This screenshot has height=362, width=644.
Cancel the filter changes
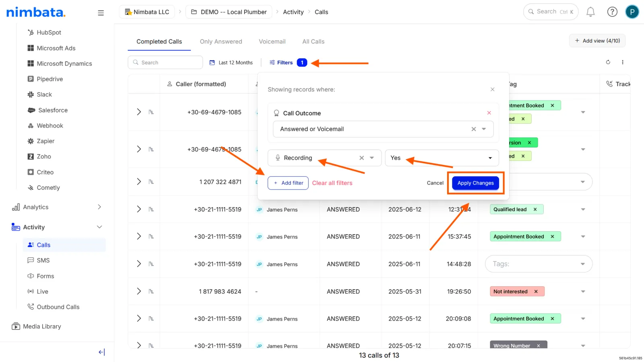coord(435,183)
